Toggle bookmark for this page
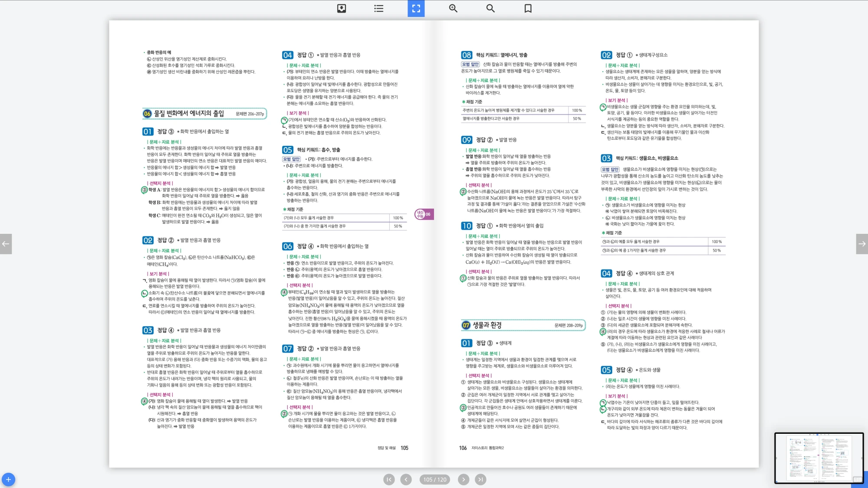868x488 pixels. click(x=528, y=8)
